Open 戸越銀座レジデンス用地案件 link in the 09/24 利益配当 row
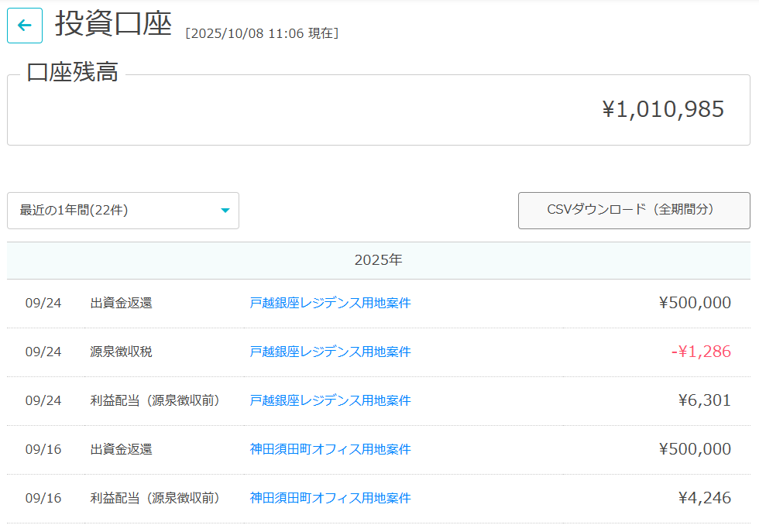759x532 pixels. (330, 400)
